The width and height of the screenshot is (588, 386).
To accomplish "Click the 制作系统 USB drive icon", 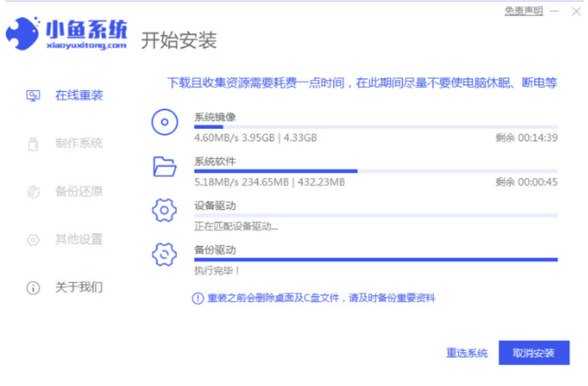I will (33, 144).
